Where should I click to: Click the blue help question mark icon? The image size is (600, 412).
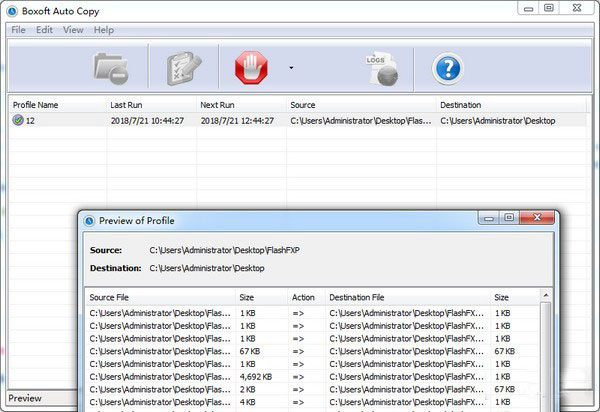click(448, 69)
